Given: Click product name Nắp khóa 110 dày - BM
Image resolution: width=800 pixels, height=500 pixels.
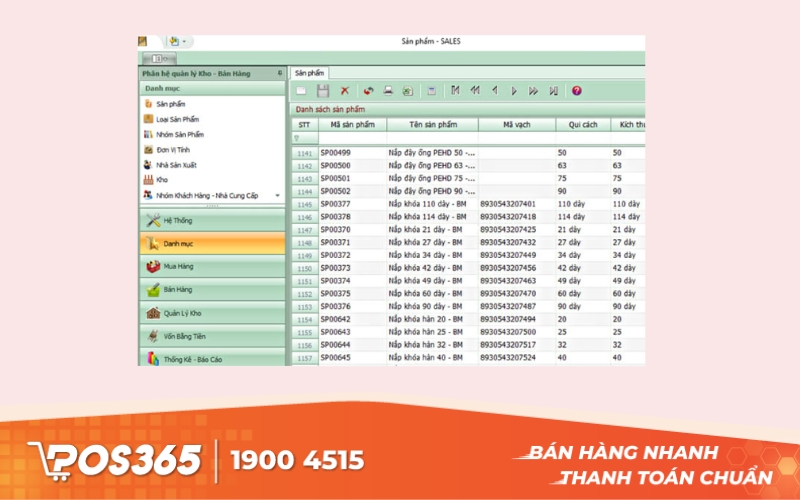Looking at the screenshot, I should point(428,204).
